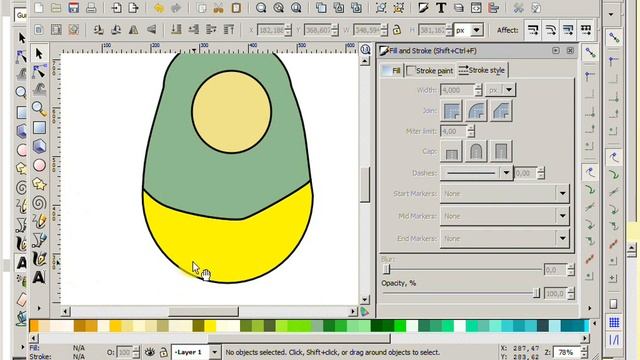Click the Import icon in the commands bar
The width and height of the screenshot is (640, 360).
(x=116, y=8)
